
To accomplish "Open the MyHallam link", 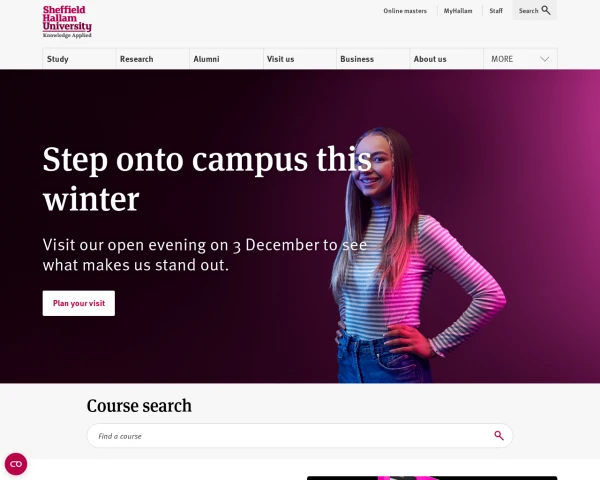I will pyautogui.click(x=458, y=11).
